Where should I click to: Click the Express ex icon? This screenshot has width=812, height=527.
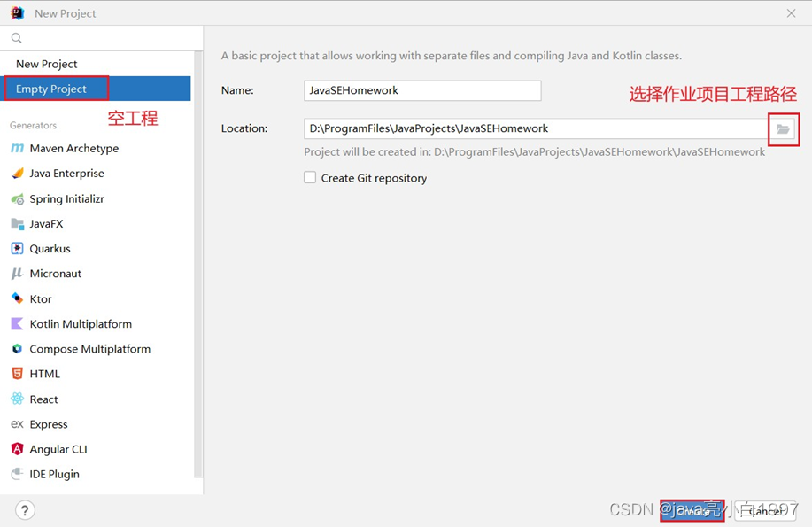click(x=17, y=424)
